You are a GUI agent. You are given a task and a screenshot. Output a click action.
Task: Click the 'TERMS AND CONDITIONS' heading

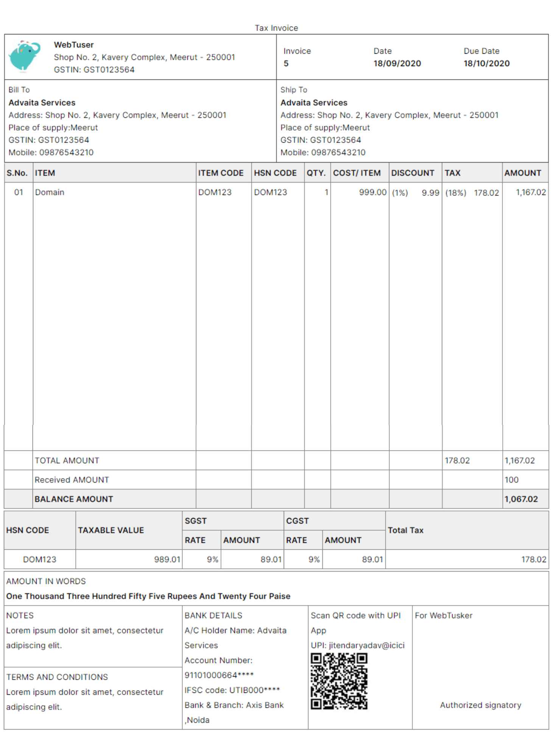(x=57, y=677)
